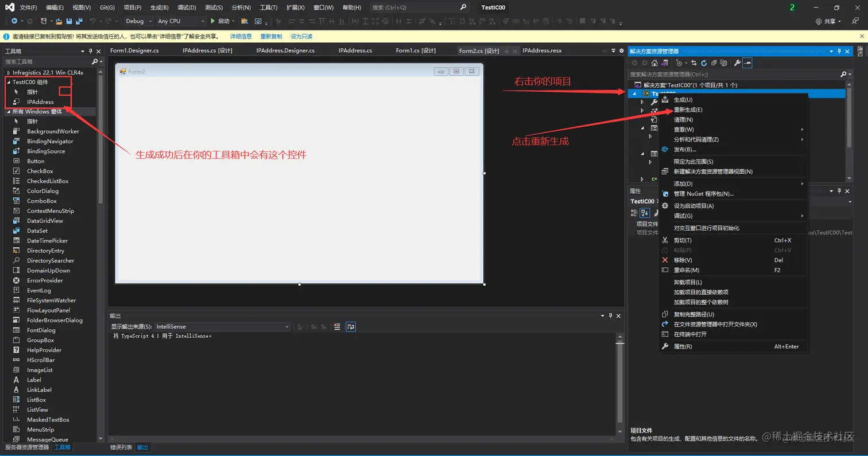
Task: Switch to the Error List tab at bottom
Action: tap(121, 447)
